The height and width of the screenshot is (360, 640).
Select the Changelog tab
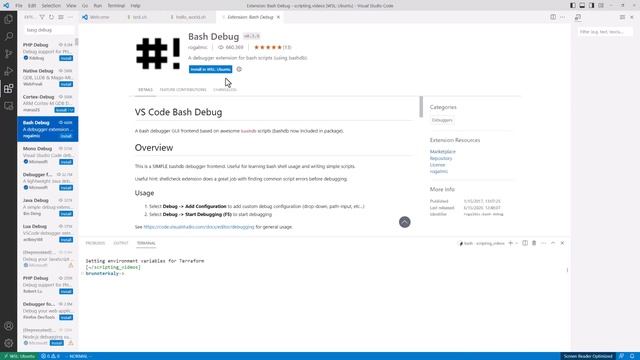(x=225, y=89)
